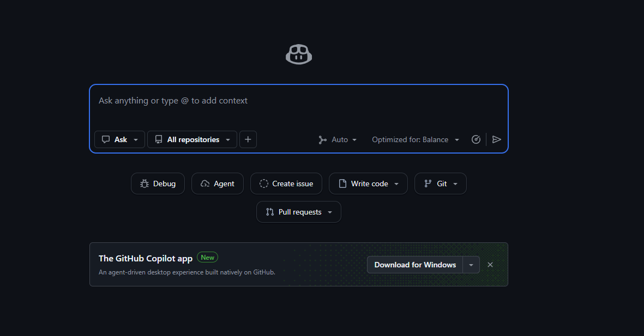This screenshot has height=336, width=644.
Task: Click the circular gauge icon
Action: click(476, 139)
